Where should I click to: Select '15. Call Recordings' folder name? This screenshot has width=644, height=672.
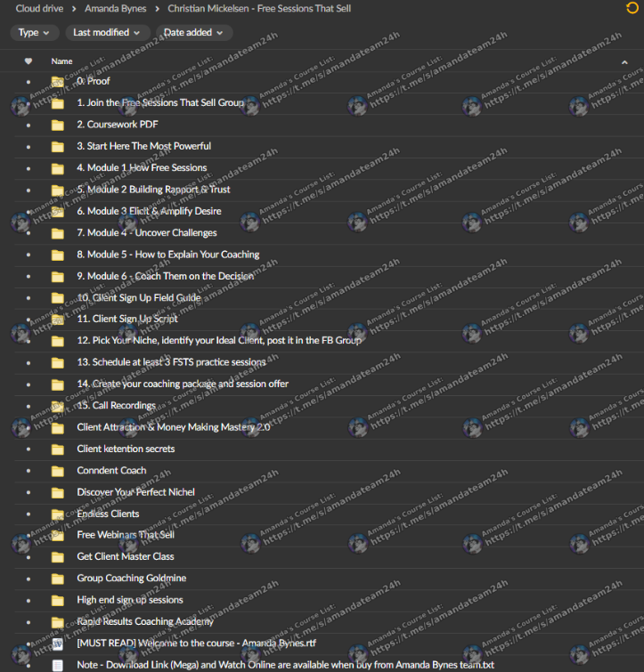coord(116,406)
